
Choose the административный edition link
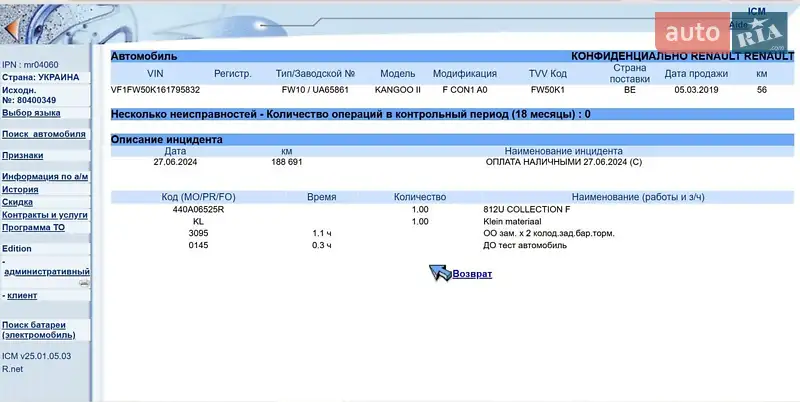tap(47, 271)
